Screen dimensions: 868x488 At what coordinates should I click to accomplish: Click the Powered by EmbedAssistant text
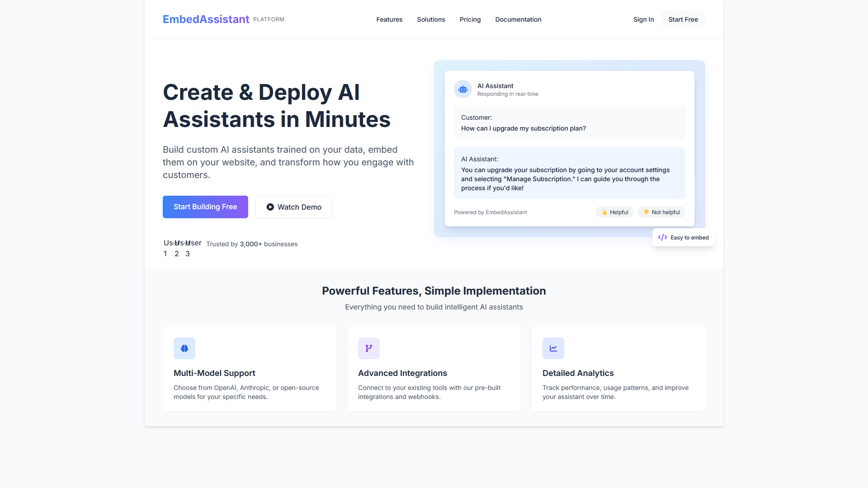click(491, 212)
